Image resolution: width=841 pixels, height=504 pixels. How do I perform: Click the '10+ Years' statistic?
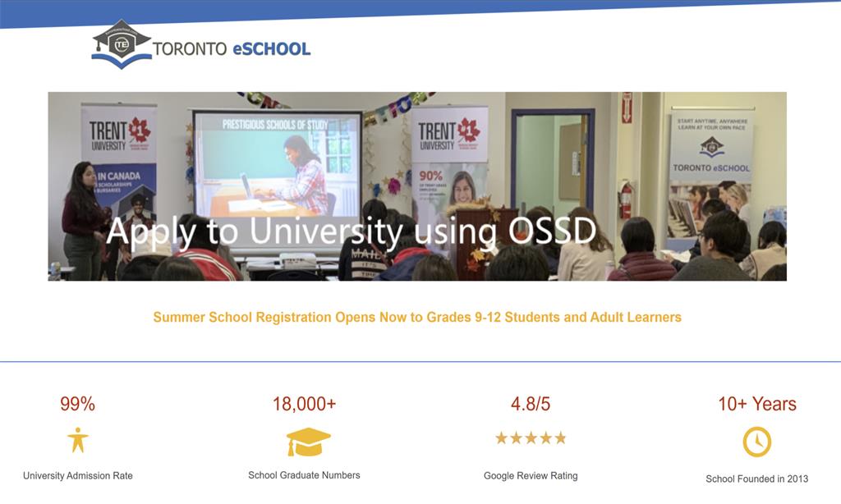pos(756,404)
